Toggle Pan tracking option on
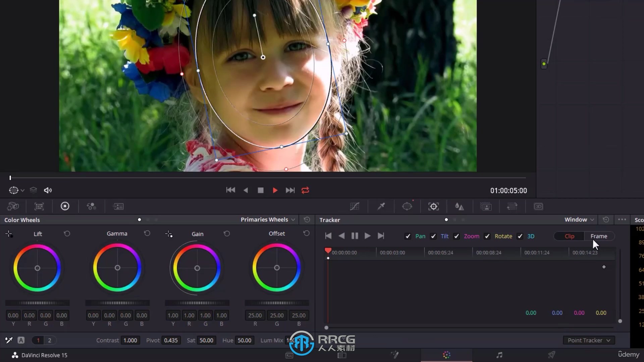This screenshot has width=644, height=362. click(x=408, y=236)
